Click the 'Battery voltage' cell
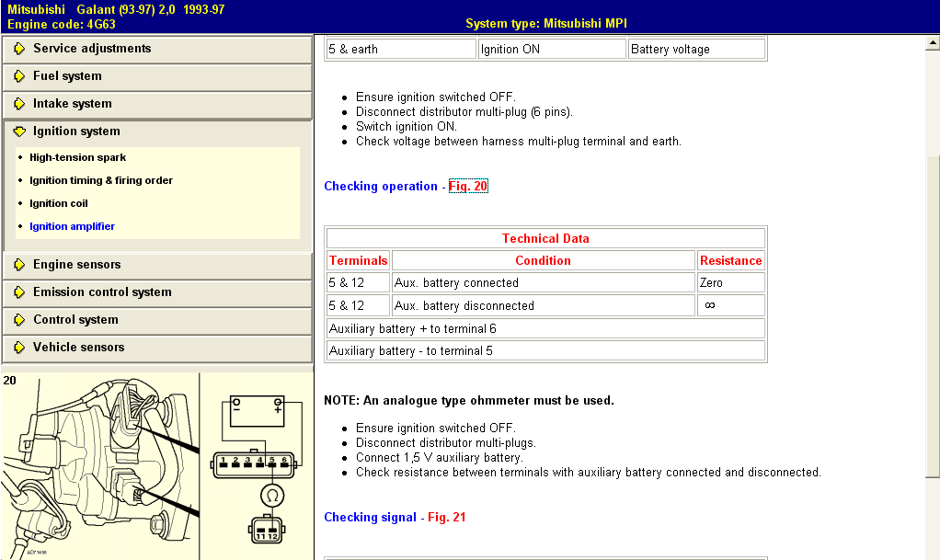The height and width of the screenshot is (560, 940). (x=696, y=49)
